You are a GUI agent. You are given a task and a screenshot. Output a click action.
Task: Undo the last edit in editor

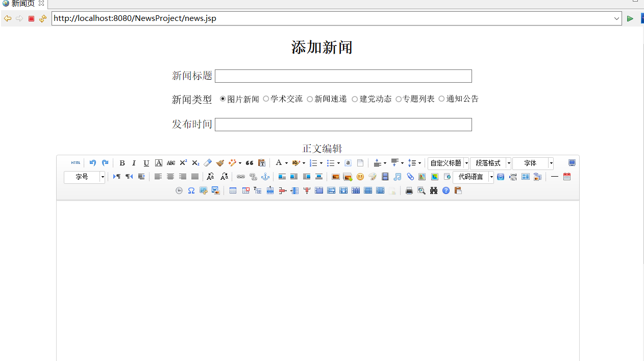(93, 163)
